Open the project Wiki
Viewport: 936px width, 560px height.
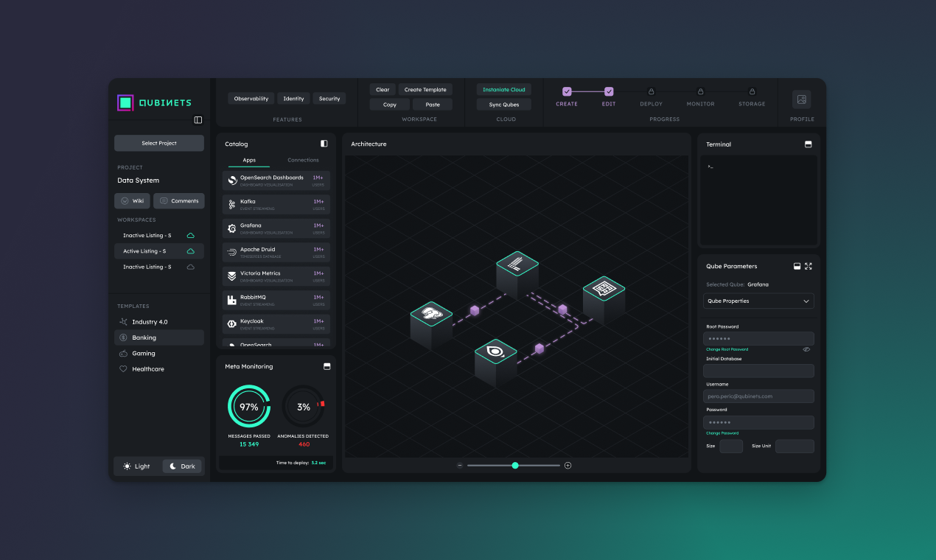[133, 200]
